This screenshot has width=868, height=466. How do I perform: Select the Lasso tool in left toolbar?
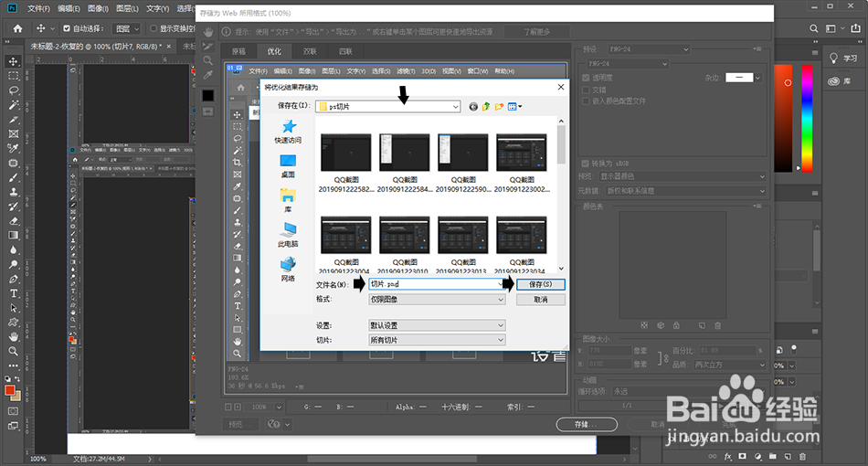tap(14, 90)
